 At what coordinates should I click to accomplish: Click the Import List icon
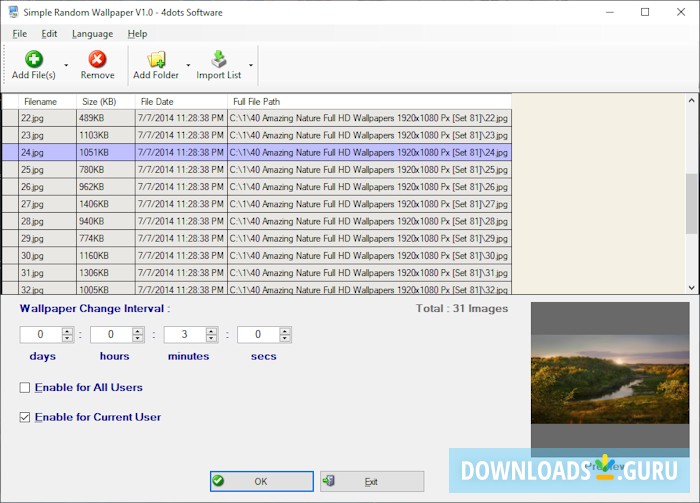click(218, 59)
